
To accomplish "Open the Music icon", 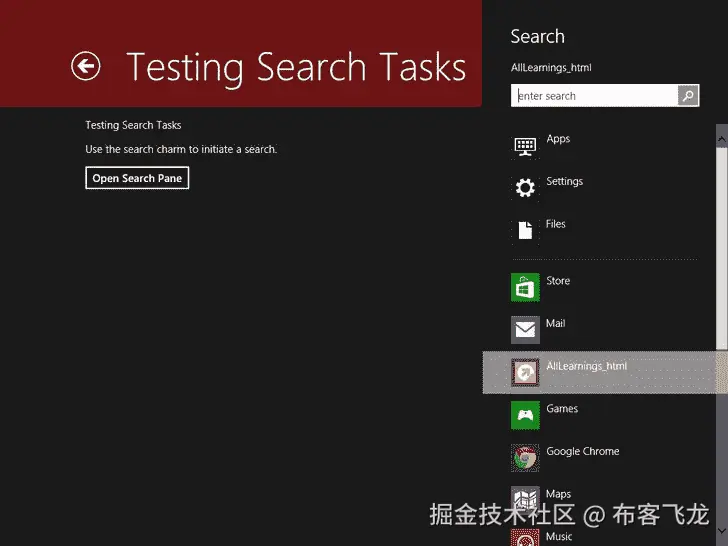I will point(525,538).
